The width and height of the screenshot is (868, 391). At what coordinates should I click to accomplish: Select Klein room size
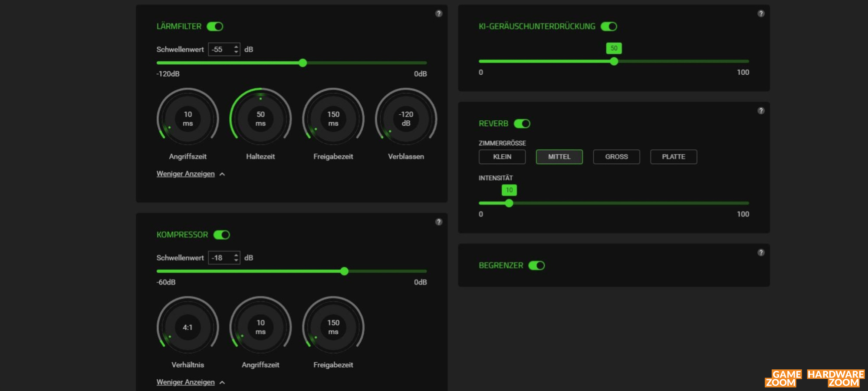pyautogui.click(x=502, y=157)
